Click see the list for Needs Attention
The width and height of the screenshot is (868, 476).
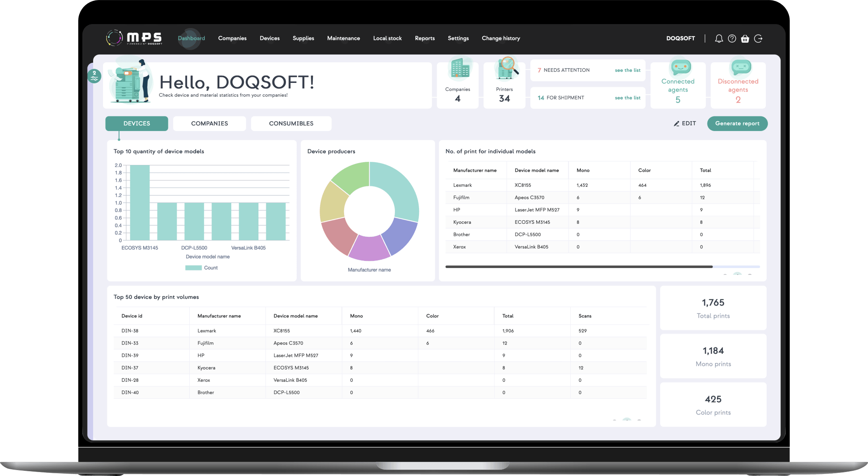tap(627, 70)
